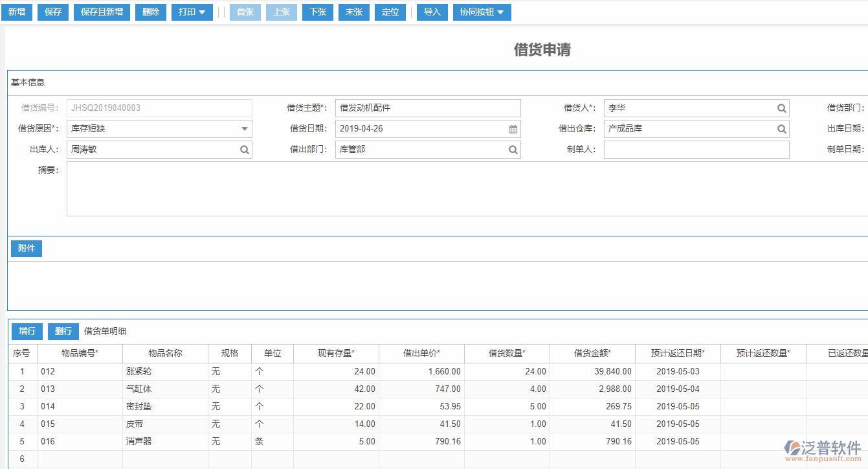Expand the 协同按钮 dropdown
Screen dimensions: 868x469
click(482, 12)
